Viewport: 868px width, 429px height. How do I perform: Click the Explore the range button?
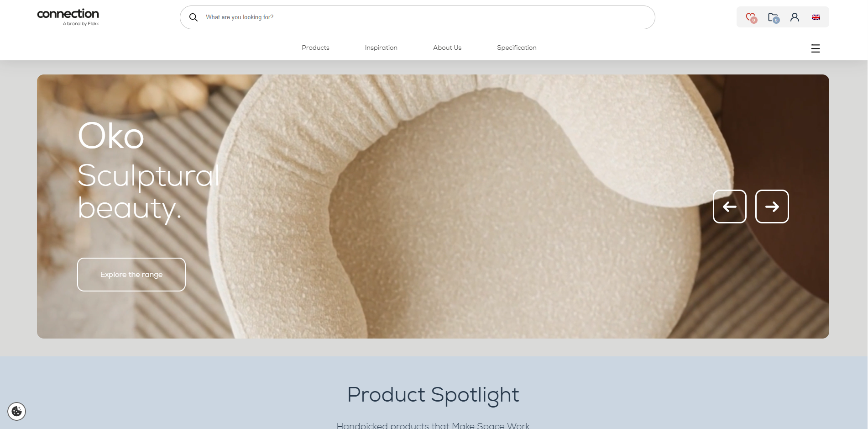point(131,275)
